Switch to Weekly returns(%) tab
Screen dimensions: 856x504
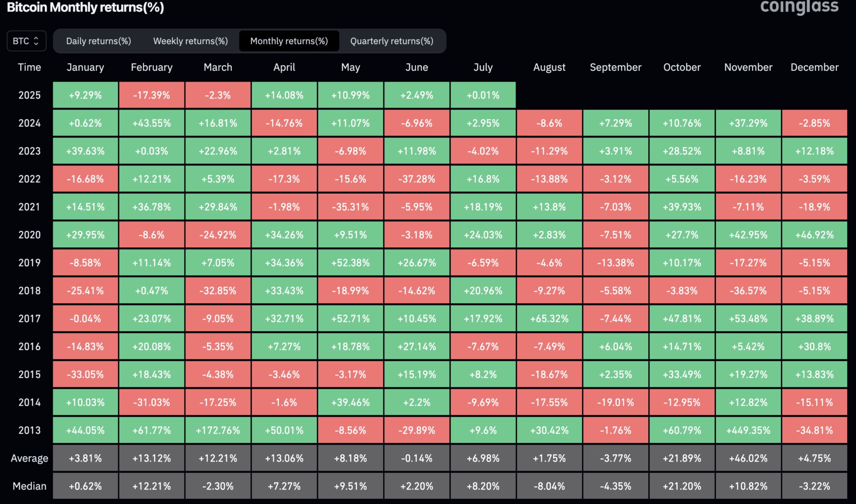point(191,41)
